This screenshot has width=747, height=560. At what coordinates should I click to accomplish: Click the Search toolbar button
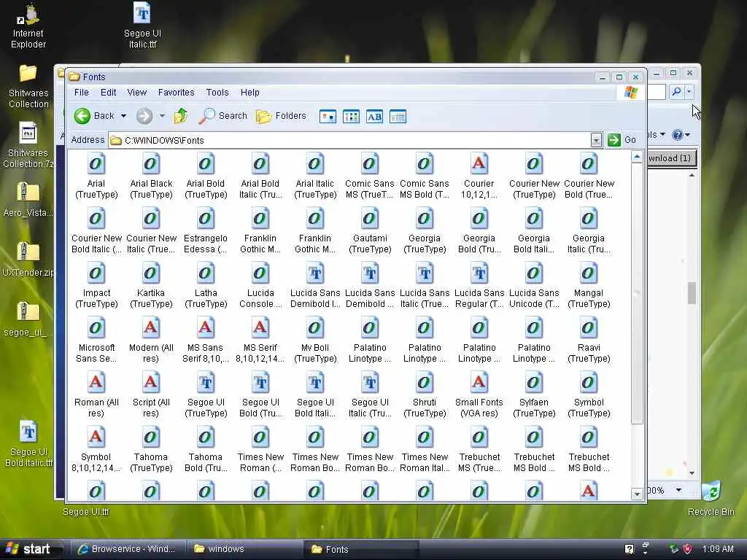[x=223, y=116]
